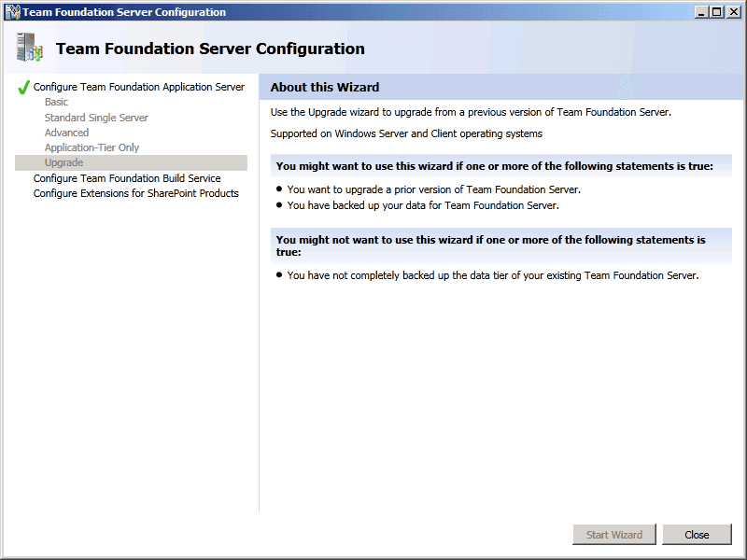Click the large Team Foundation Server Configuration heading
Image resolution: width=747 pixels, height=560 pixels.
(210, 49)
